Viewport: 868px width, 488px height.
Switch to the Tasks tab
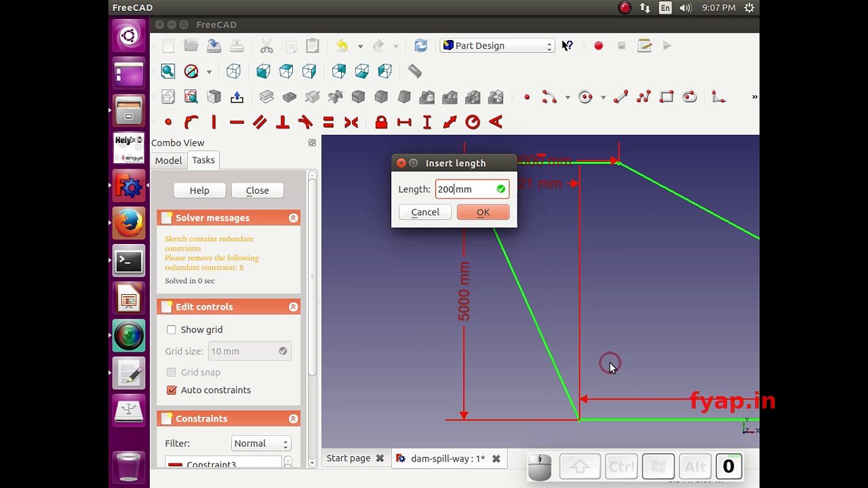[203, 160]
